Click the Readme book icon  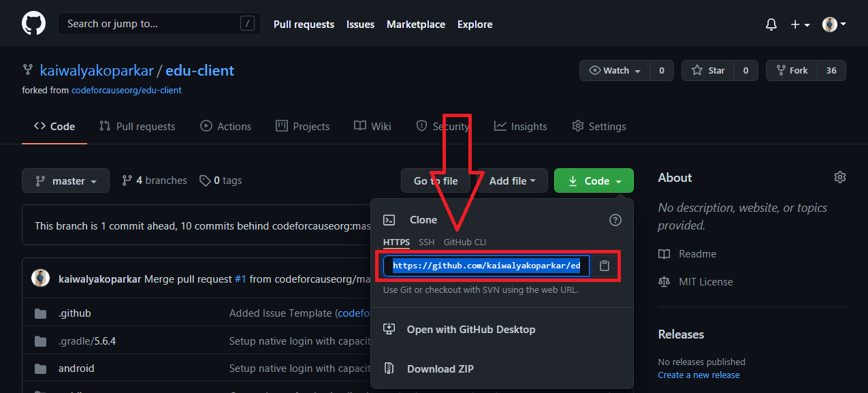[x=664, y=254]
